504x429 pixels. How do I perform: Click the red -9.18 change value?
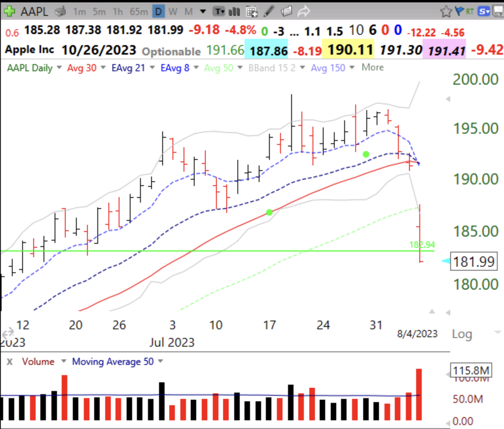point(204,30)
